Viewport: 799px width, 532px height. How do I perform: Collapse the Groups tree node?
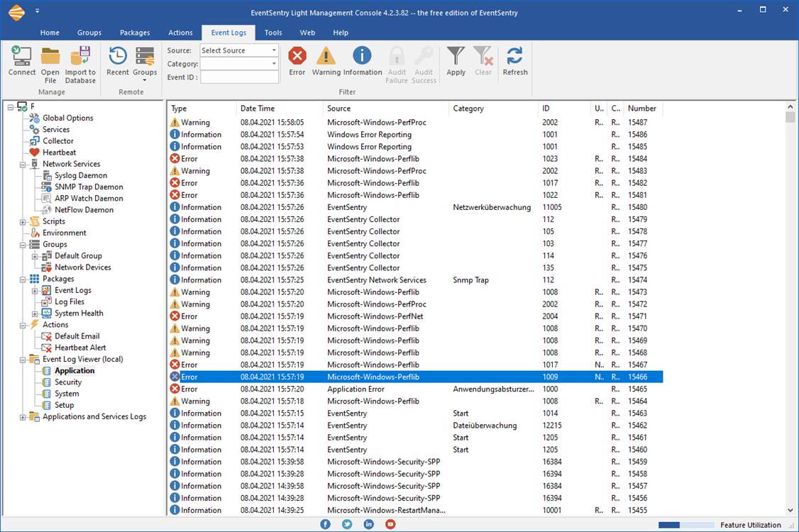click(23, 245)
